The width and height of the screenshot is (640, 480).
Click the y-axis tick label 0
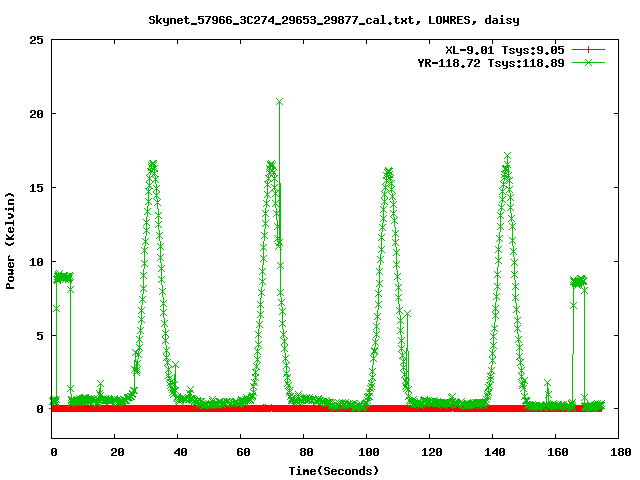point(40,409)
